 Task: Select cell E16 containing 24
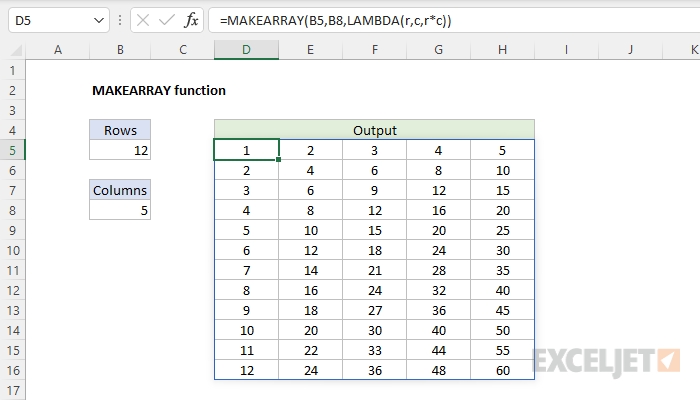[310, 370]
